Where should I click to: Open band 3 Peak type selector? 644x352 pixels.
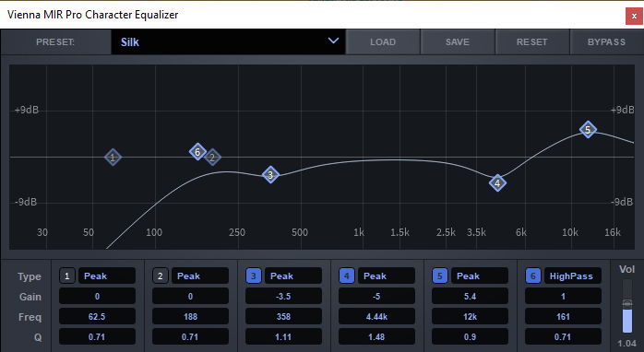pos(293,276)
